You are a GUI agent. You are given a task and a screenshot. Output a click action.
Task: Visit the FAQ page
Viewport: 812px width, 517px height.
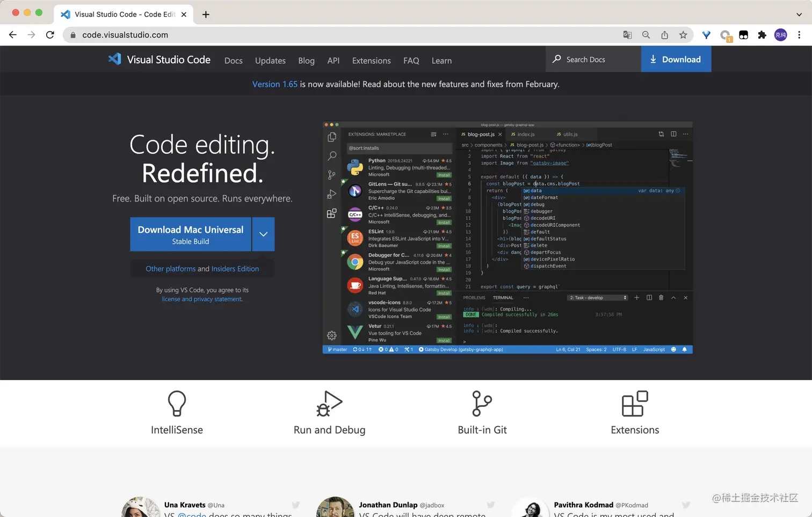411,61
